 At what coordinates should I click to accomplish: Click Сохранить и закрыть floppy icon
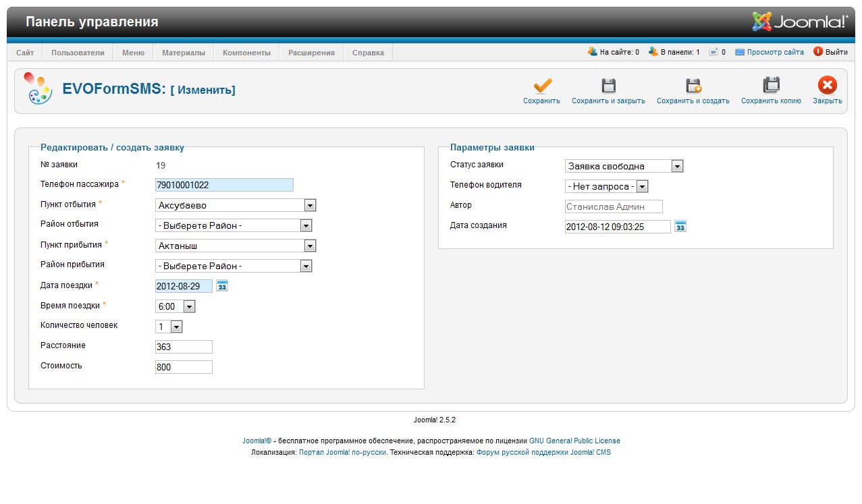(x=608, y=85)
